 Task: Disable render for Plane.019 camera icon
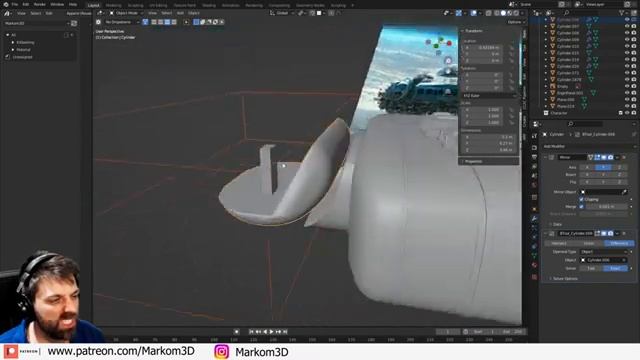click(x=633, y=106)
